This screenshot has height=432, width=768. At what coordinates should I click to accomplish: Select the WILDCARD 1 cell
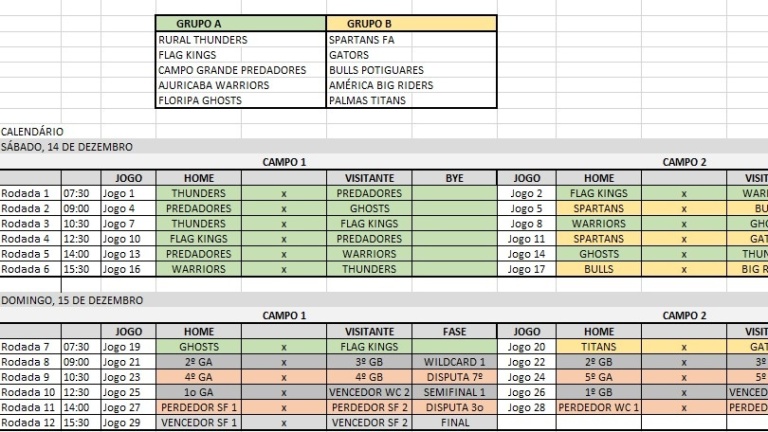455,362
